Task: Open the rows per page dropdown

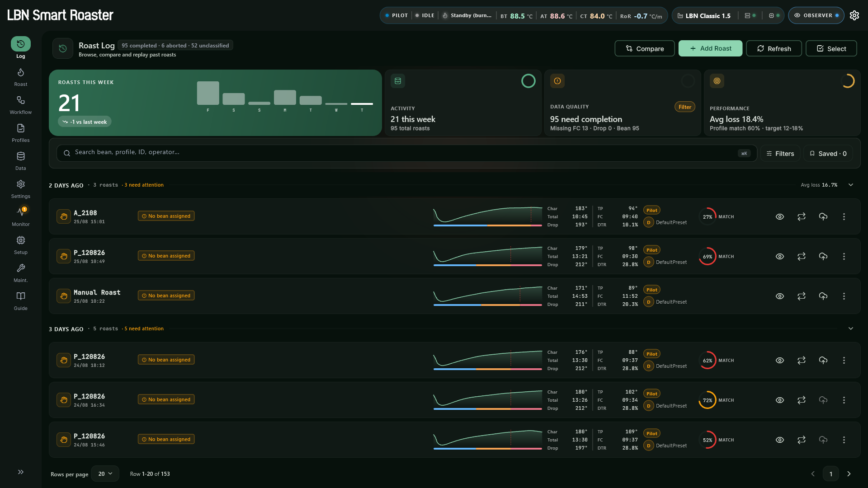Action: (105, 474)
